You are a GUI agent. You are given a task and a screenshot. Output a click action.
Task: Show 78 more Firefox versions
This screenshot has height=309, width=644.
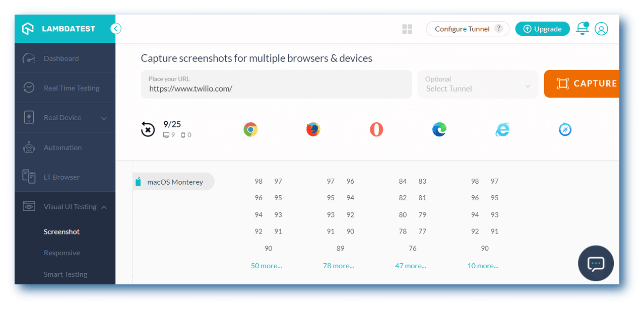point(338,266)
